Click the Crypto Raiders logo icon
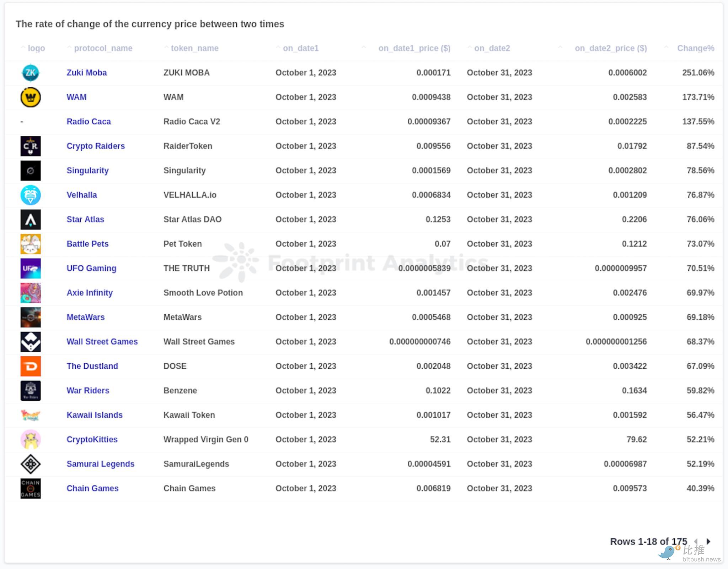This screenshot has height=569, width=728. pyautogui.click(x=31, y=146)
